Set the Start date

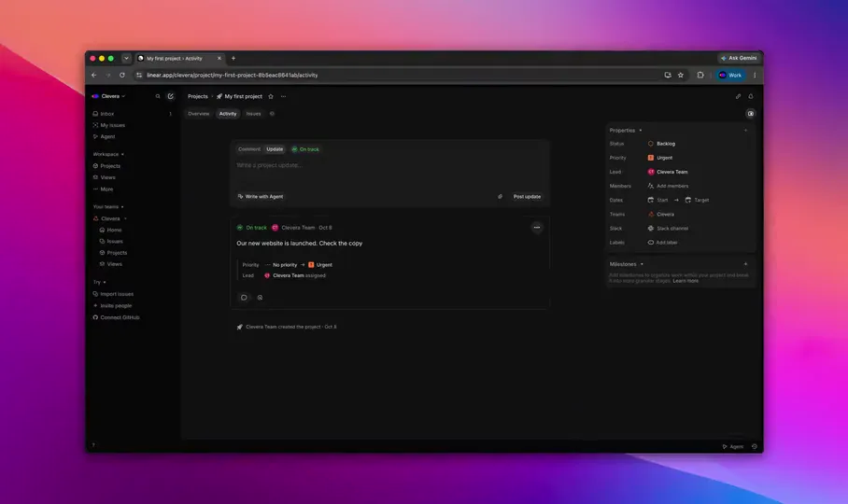(657, 200)
